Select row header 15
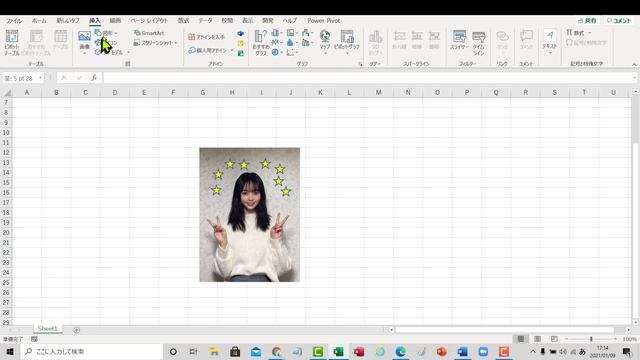The image size is (640, 360). pyautogui.click(x=6, y=182)
